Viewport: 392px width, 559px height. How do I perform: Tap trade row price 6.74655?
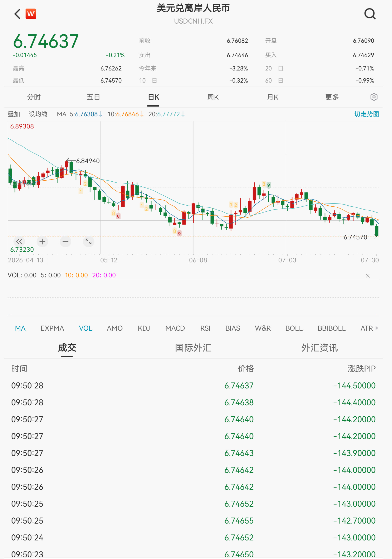coord(239,521)
